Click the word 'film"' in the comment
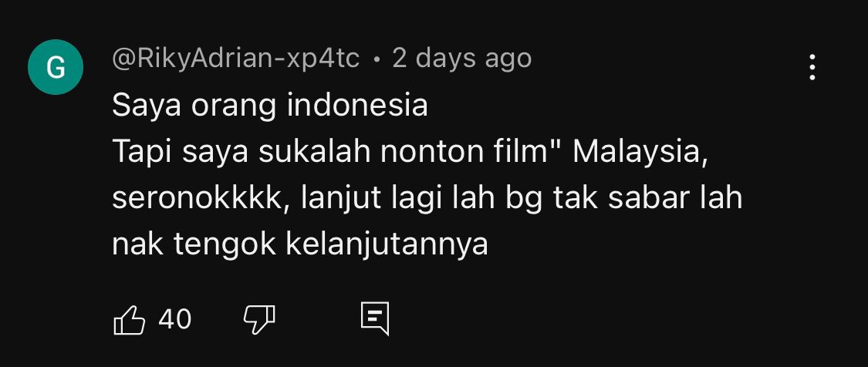Screen dimensions: 868x367 527,152
